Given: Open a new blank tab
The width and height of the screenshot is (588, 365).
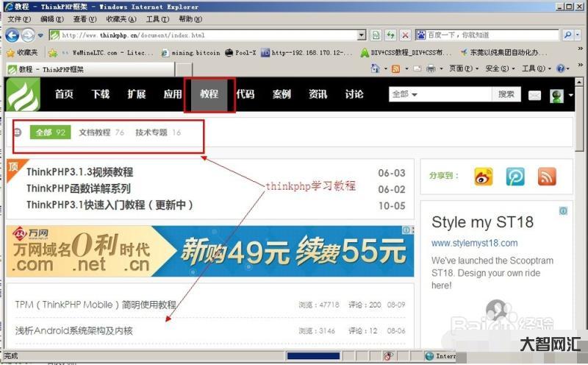Looking at the screenshot, I should point(184,70).
